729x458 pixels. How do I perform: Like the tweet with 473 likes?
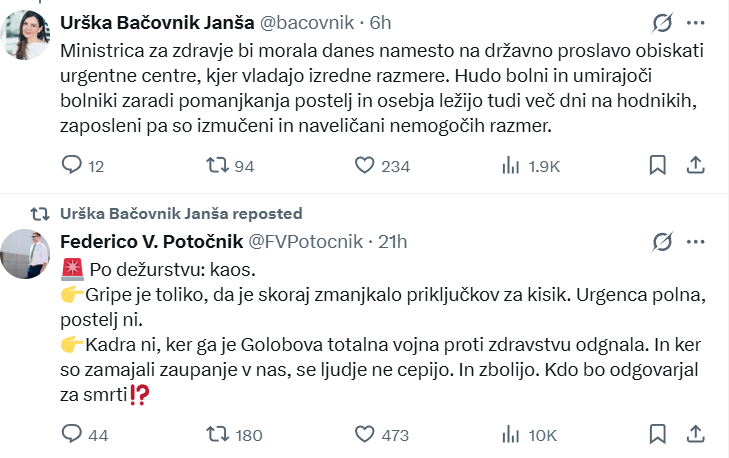pos(365,433)
